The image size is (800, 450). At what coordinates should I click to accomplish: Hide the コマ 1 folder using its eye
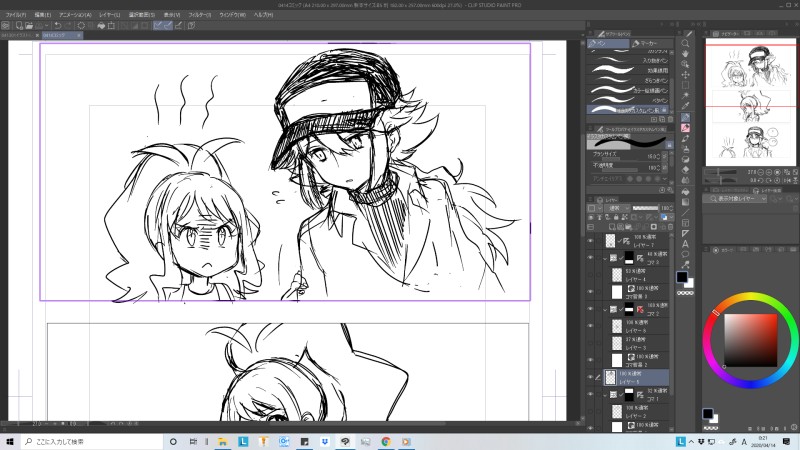click(x=591, y=394)
